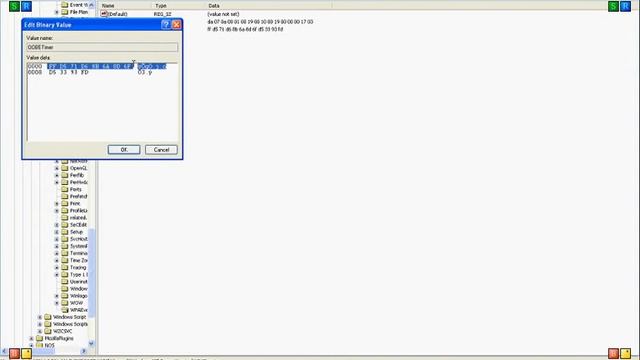Click the WOW folder icon
Image resolution: width=640 pixels, height=360 pixels.
(64, 303)
